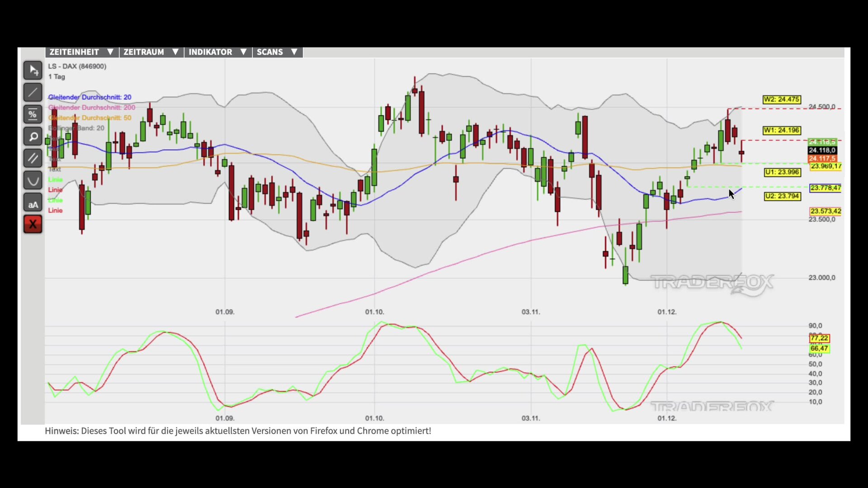
Task: Select Gleitender Durchschnitt: 200 indicator label
Action: [92, 108]
